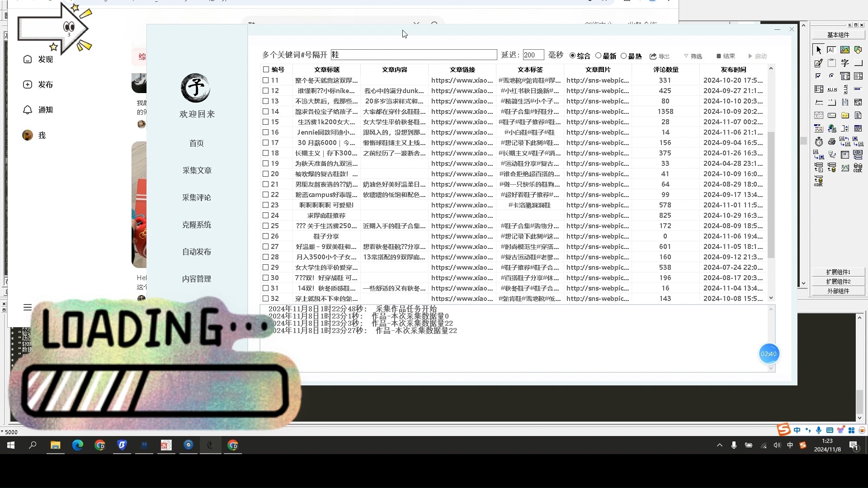
Task: Open the 首页 menu item
Action: (197, 143)
